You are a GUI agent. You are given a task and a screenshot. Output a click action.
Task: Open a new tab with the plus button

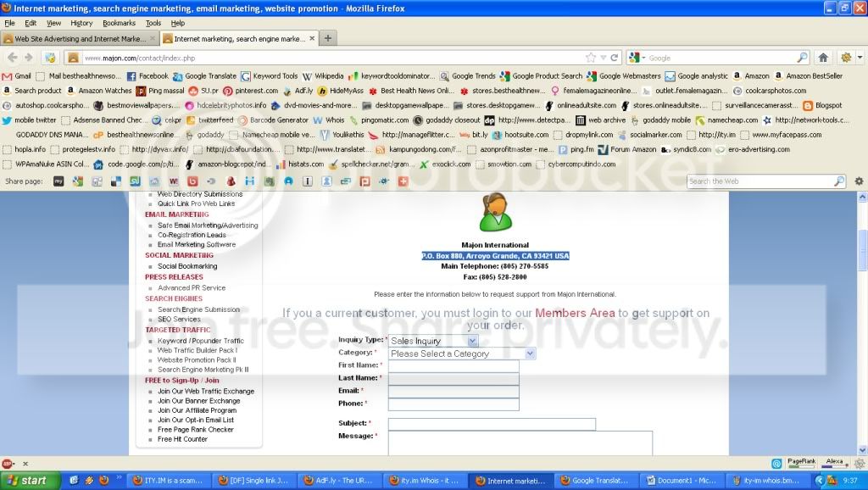(328, 38)
